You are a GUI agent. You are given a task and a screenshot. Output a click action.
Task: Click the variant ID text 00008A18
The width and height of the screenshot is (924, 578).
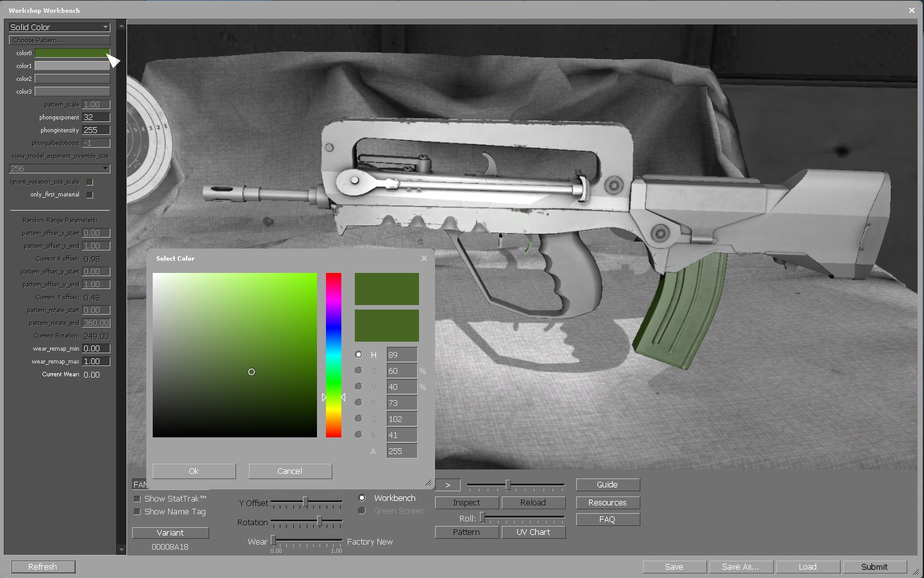pos(170,547)
